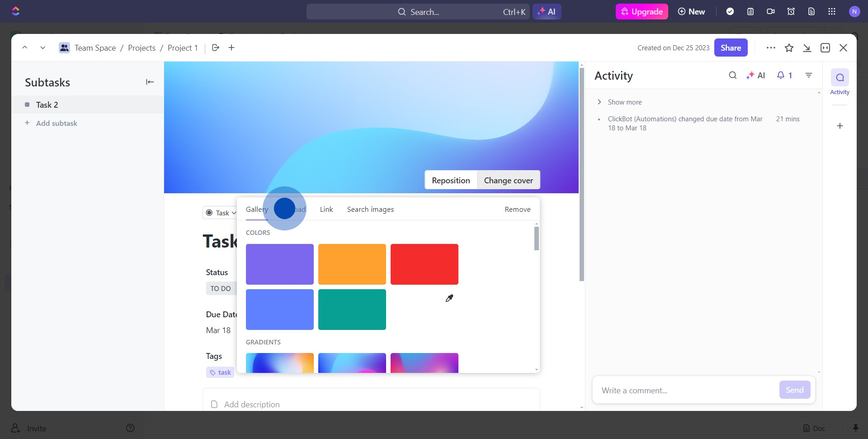868x439 pixels.
Task: Remove the cover image
Action: pyautogui.click(x=518, y=209)
